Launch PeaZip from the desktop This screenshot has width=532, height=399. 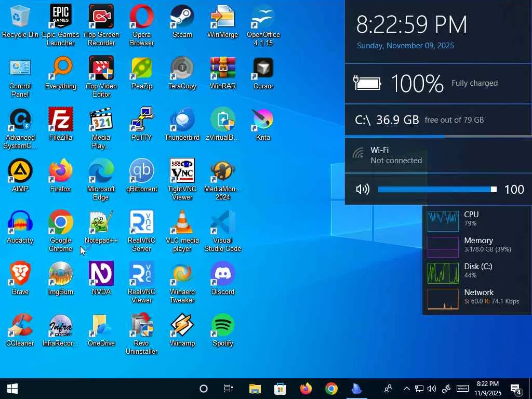(x=141, y=74)
